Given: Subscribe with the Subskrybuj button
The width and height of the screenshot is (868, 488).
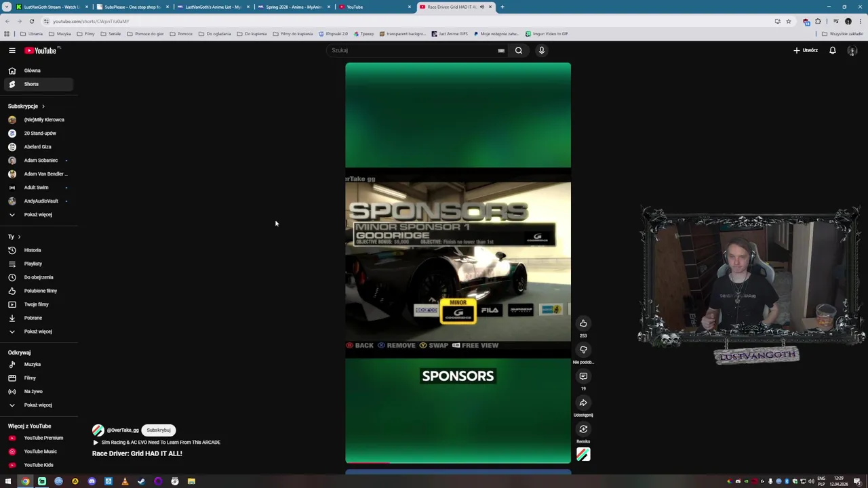Looking at the screenshot, I should coord(159,430).
